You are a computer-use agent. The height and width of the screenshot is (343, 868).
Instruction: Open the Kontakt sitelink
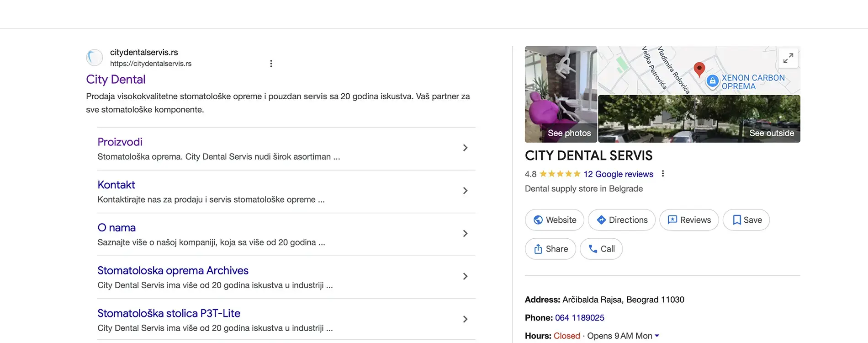click(x=116, y=185)
